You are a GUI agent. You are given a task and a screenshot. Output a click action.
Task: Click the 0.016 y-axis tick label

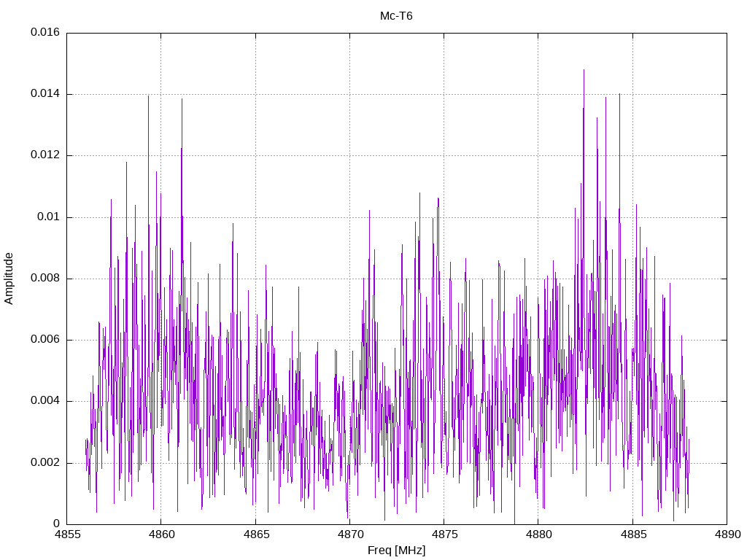tap(45, 32)
